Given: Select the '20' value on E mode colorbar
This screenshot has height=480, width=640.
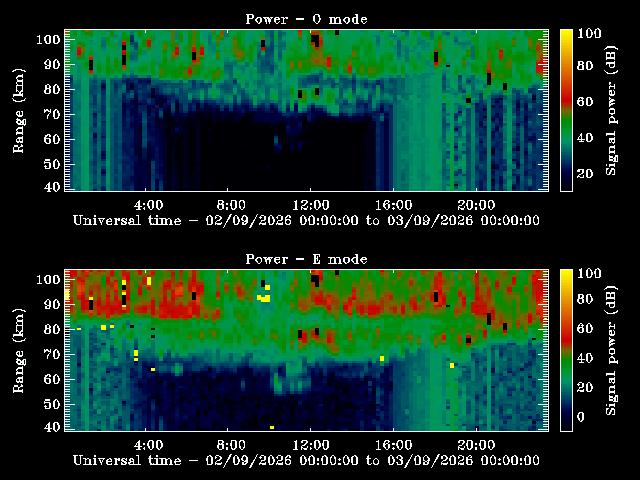Looking at the screenshot, I should [x=585, y=387].
